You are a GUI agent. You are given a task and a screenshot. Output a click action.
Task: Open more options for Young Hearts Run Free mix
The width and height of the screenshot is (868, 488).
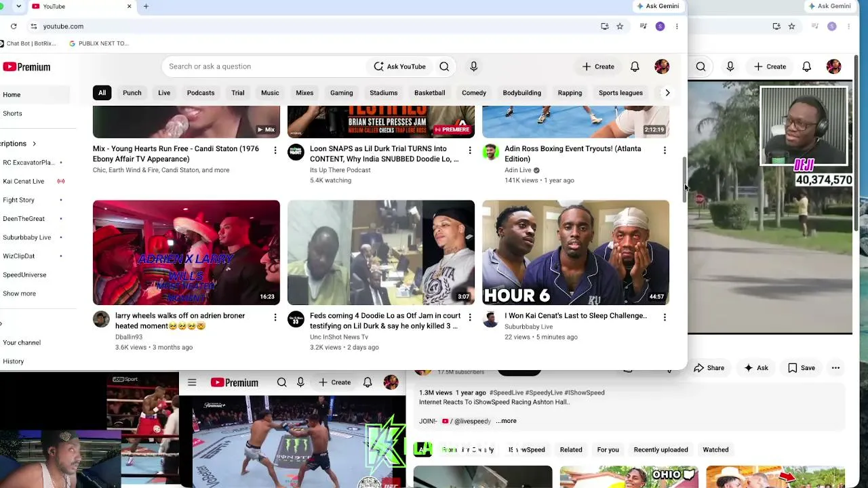pos(275,150)
